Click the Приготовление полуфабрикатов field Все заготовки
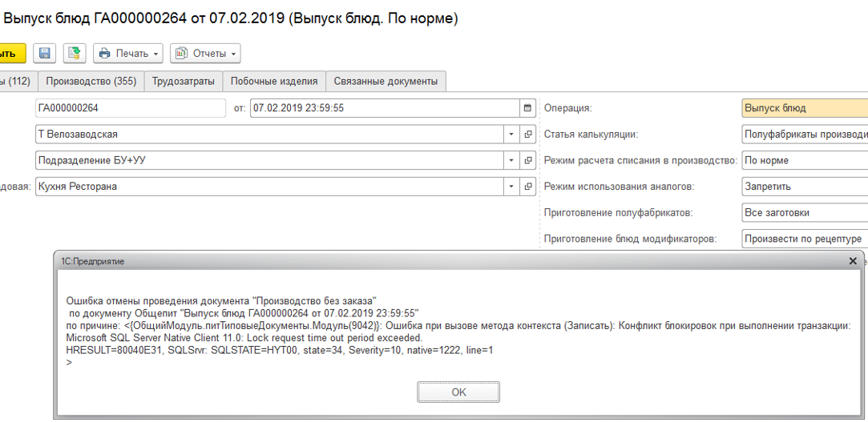This screenshot has width=868, height=422. [805, 212]
